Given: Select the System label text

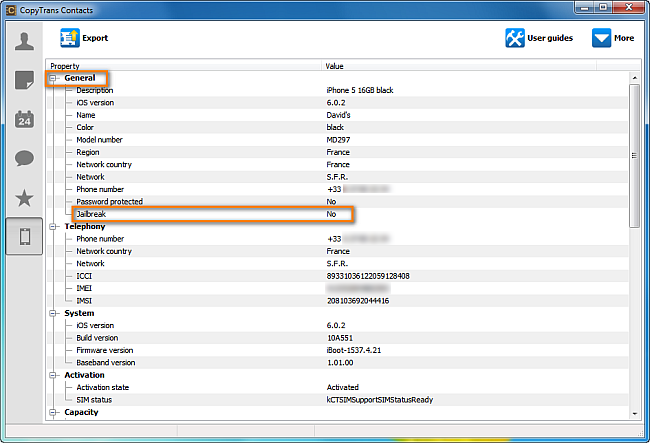Looking at the screenshot, I should (x=79, y=313).
